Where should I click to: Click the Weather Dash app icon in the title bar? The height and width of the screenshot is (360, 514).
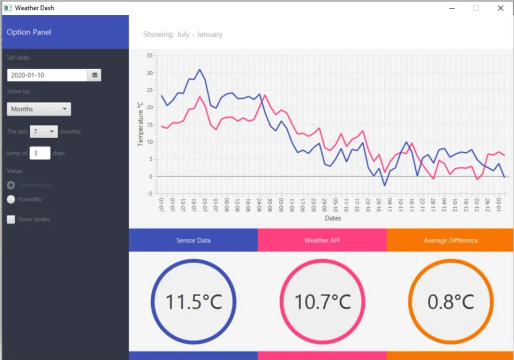pyautogui.click(x=8, y=8)
